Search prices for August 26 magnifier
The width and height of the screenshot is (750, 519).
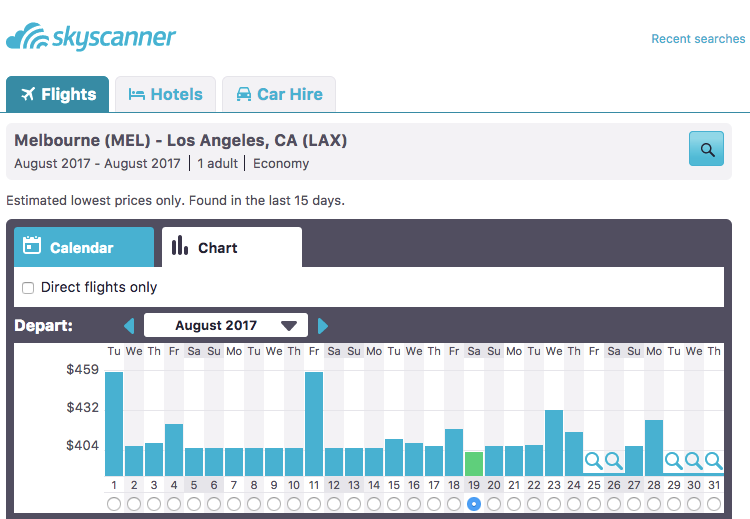point(614,461)
